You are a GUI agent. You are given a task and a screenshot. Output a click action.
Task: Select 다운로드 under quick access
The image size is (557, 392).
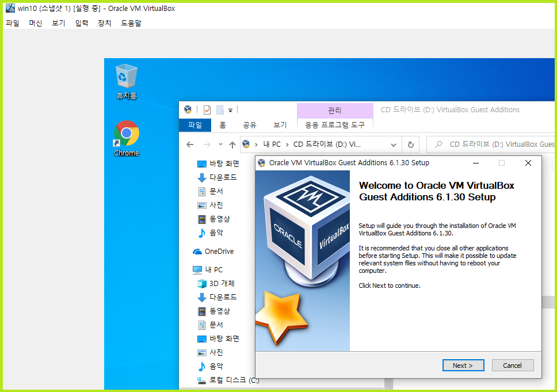pyautogui.click(x=217, y=177)
